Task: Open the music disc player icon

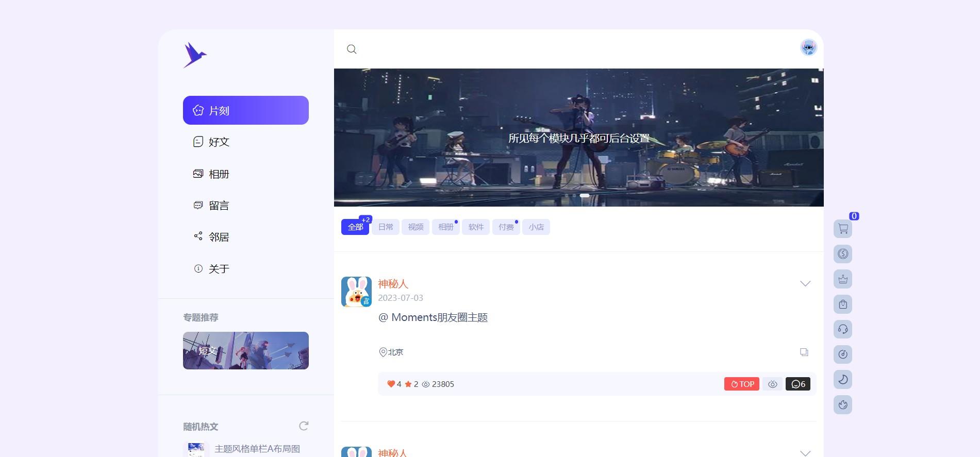Action: point(843,354)
